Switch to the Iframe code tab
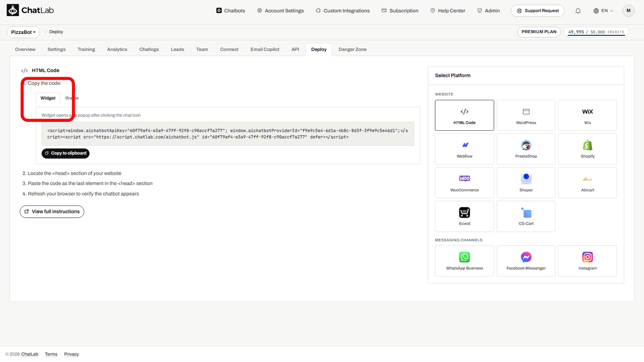The width and height of the screenshot is (644, 362). [x=72, y=98]
